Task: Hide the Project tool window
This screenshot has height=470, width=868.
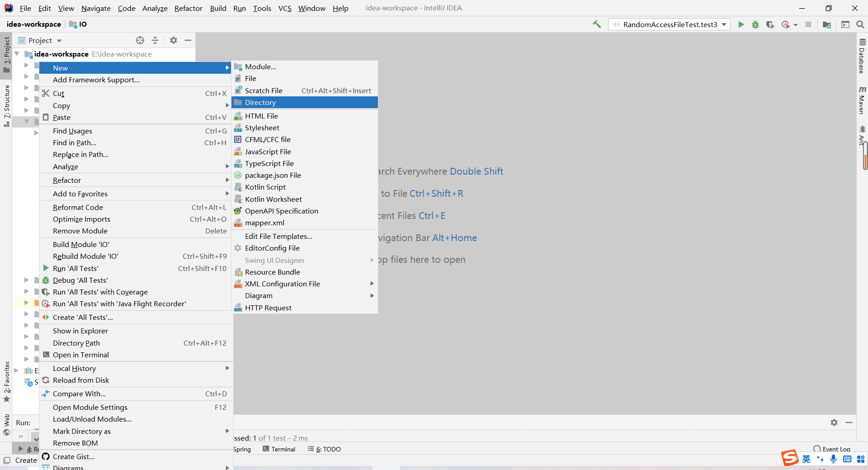Action: coord(188,40)
